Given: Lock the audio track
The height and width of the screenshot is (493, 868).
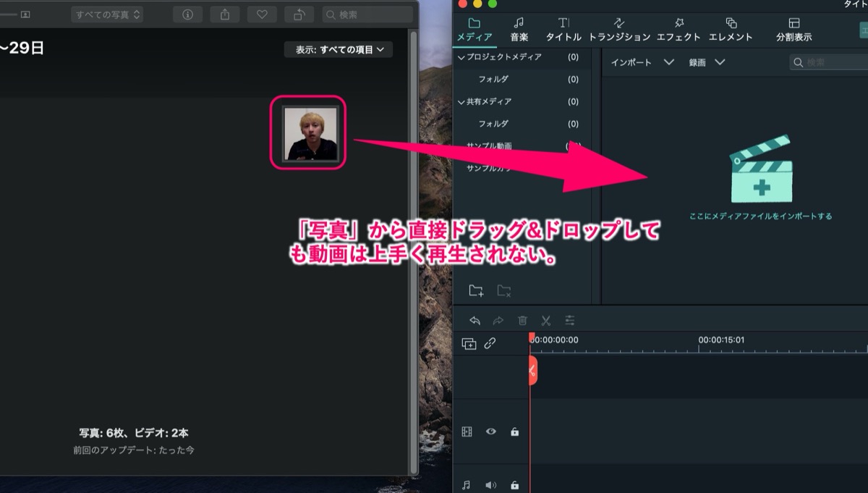Looking at the screenshot, I should pos(514,485).
